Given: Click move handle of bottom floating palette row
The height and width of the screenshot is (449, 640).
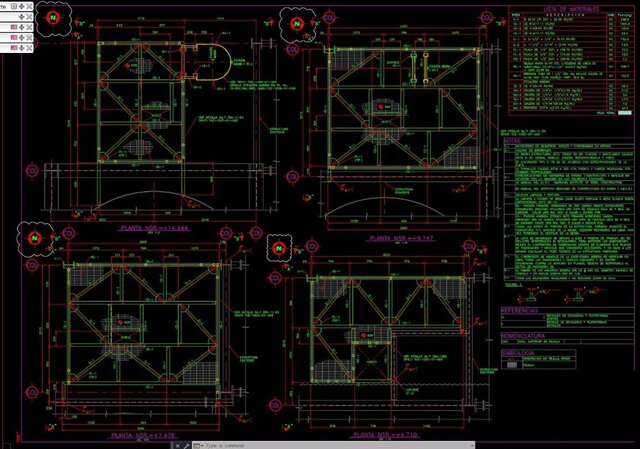Looking at the screenshot, I should pyautogui.click(x=22, y=48).
